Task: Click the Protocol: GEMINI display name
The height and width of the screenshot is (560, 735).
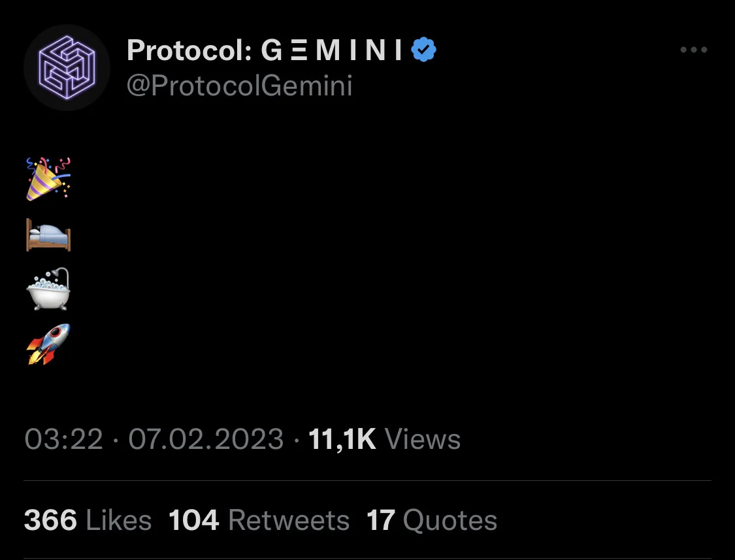Action: [x=265, y=50]
